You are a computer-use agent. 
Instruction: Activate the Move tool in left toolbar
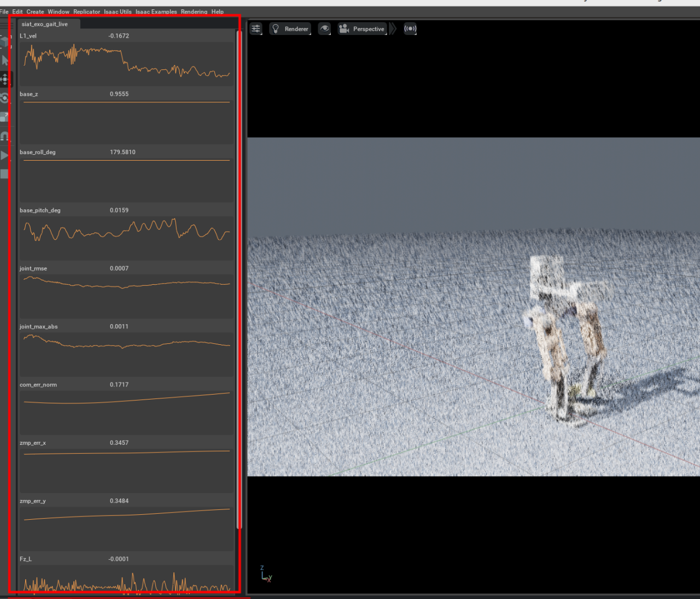4,79
